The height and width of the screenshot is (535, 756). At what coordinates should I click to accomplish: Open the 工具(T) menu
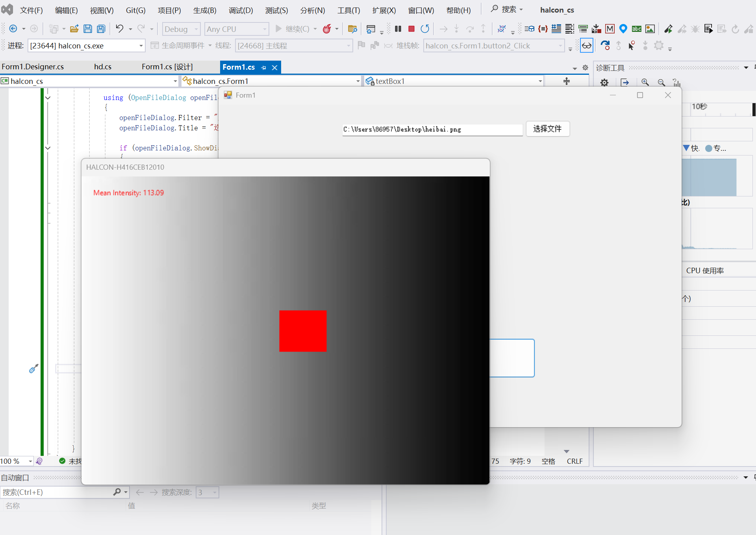[348, 10]
